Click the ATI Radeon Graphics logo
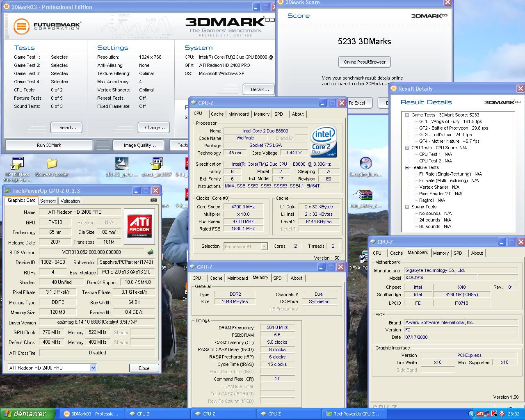 (139, 226)
